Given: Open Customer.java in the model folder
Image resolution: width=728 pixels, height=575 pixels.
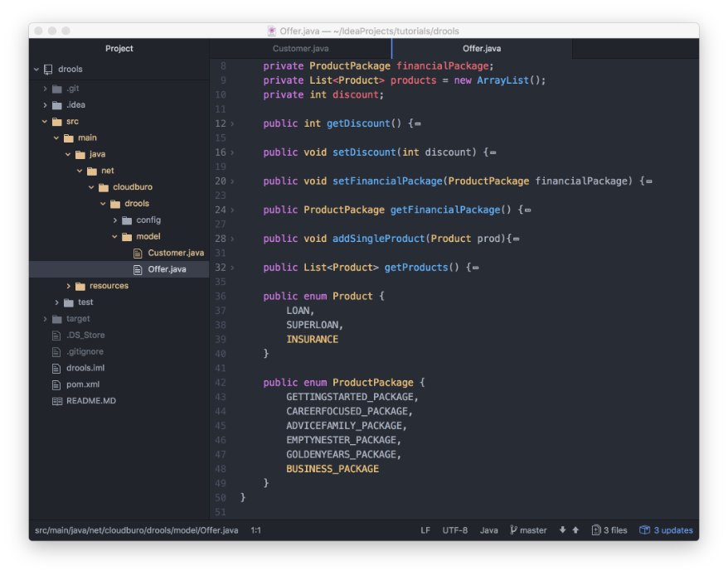Looking at the screenshot, I should (x=175, y=253).
